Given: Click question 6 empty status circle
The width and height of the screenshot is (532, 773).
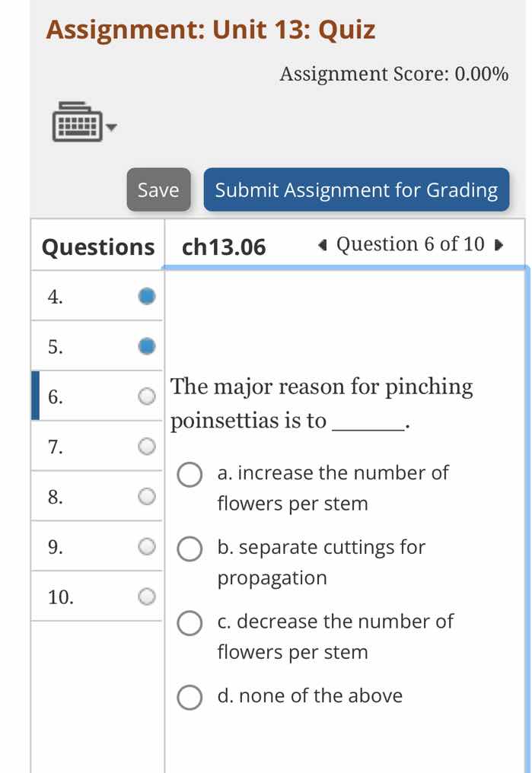Looking at the screenshot, I should click(x=147, y=396).
